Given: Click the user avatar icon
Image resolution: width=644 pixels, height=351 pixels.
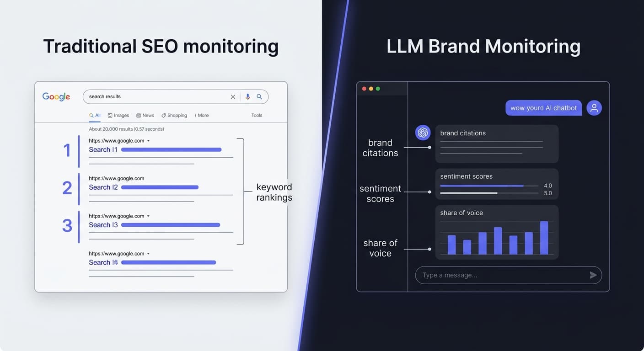Looking at the screenshot, I should tap(594, 108).
